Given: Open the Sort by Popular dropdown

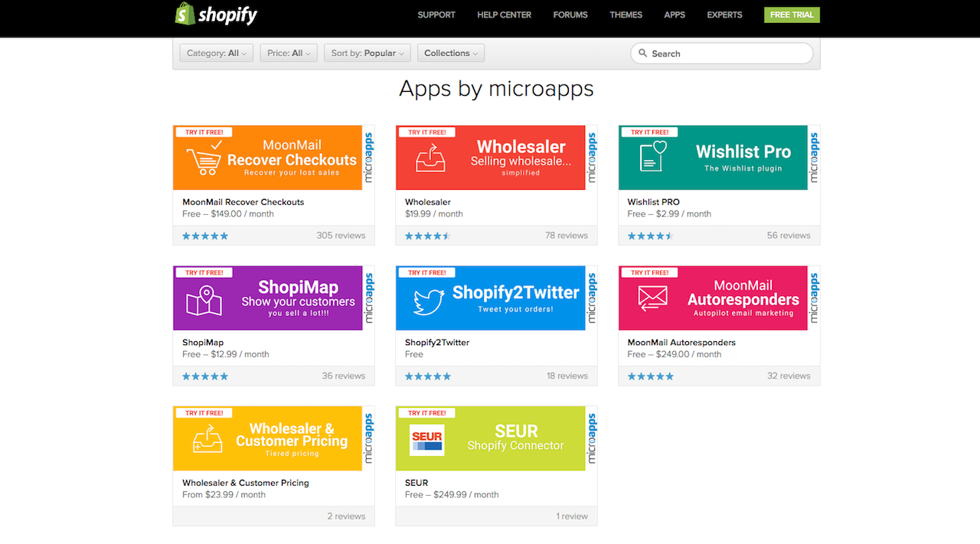Looking at the screenshot, I should [367, 53].
